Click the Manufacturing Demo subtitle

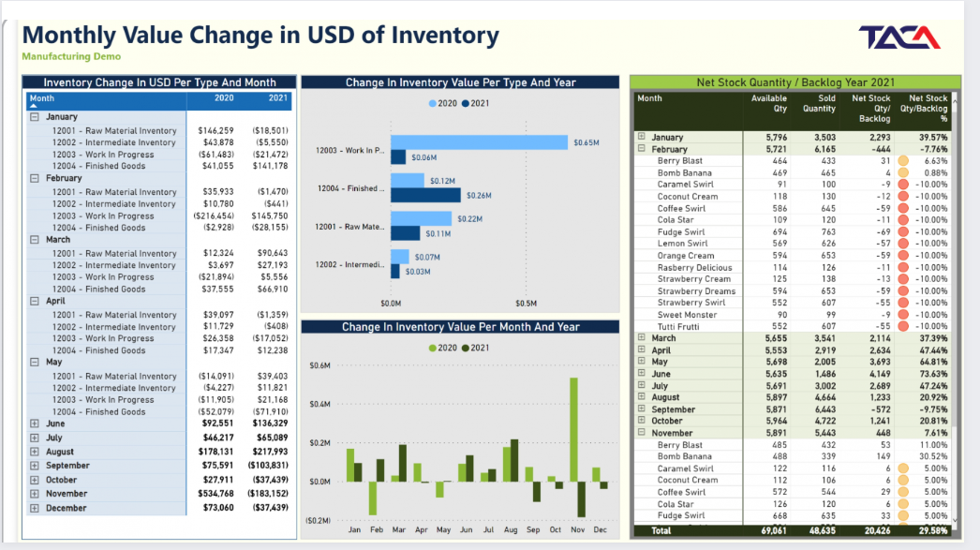point(71,56)
